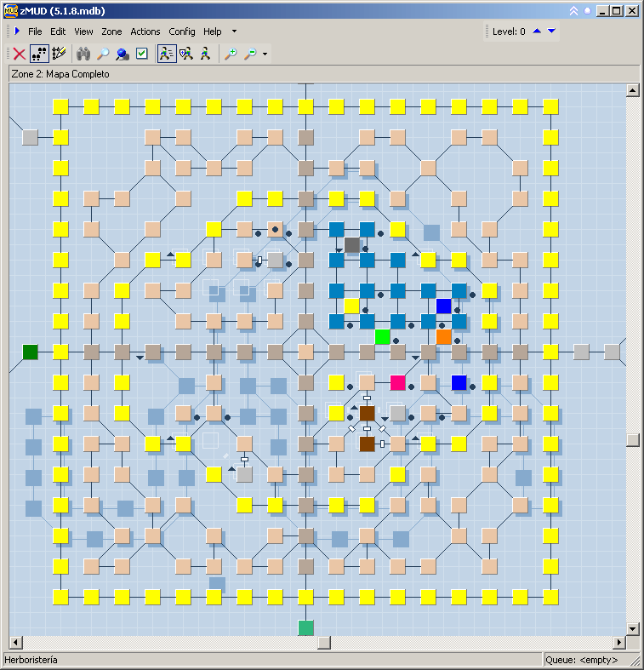Viewport: 644px width, 670px height.
Task: Click the binoculars find icon
Action: [x=83, y=54]
